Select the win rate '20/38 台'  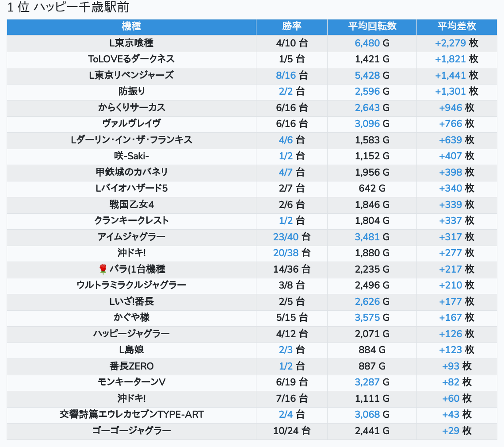(291, 253)
